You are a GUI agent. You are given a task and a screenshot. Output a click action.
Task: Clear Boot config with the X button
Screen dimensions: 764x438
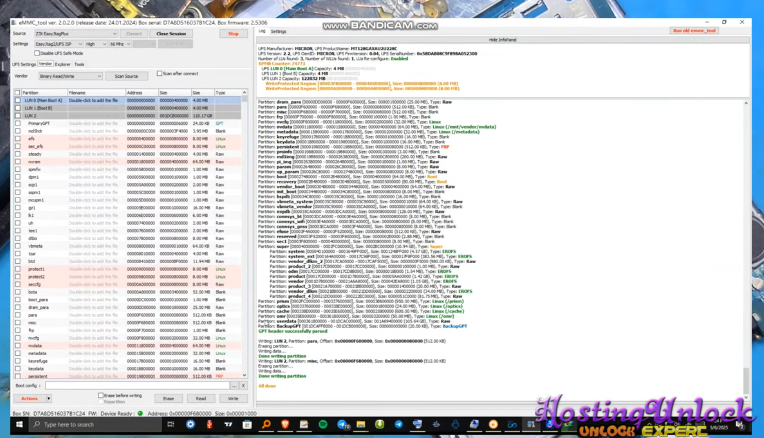[243, 385]
